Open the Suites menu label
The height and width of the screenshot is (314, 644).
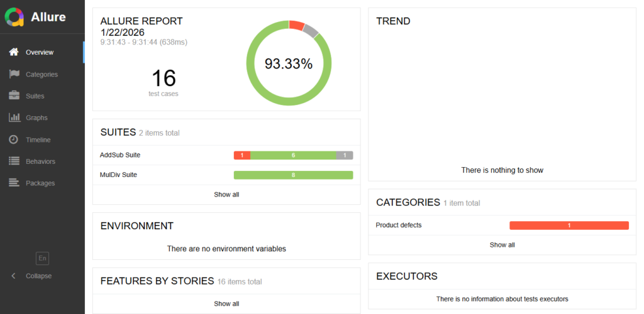point(35,96)
